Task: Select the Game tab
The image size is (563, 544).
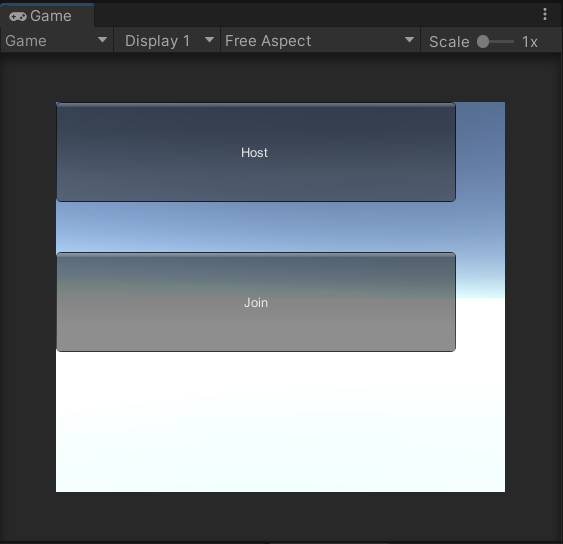Action: point(47,16)
